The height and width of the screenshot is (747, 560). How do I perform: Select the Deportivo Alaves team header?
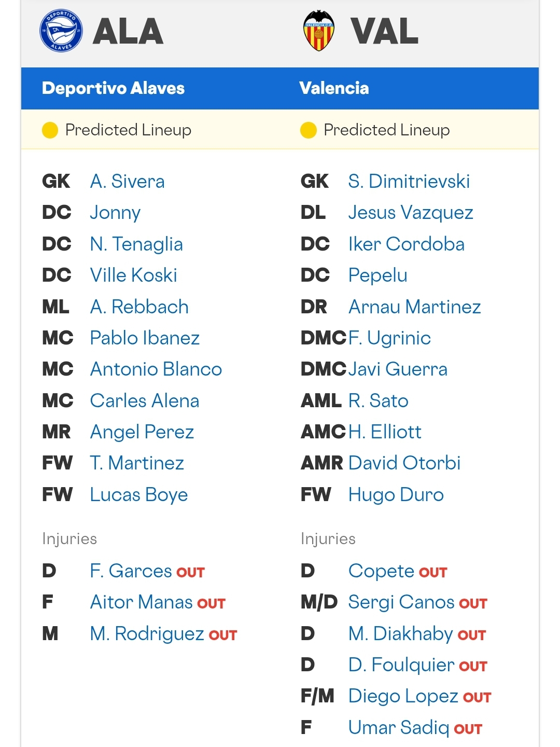pos(113,88)
